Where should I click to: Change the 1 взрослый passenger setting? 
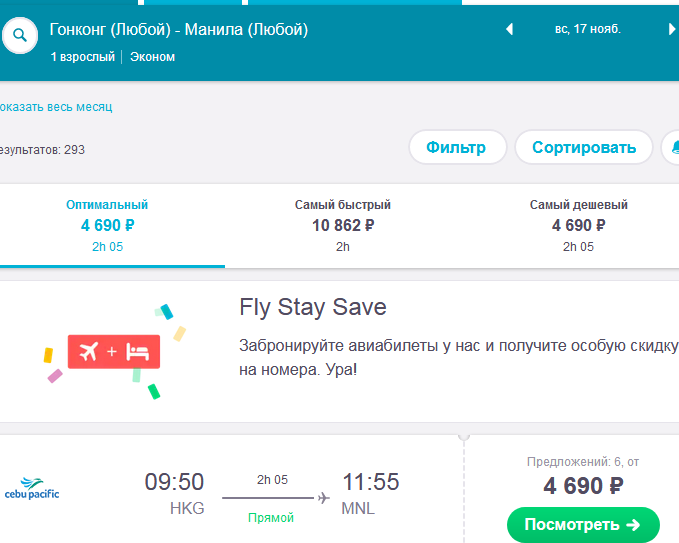[83, 57]
